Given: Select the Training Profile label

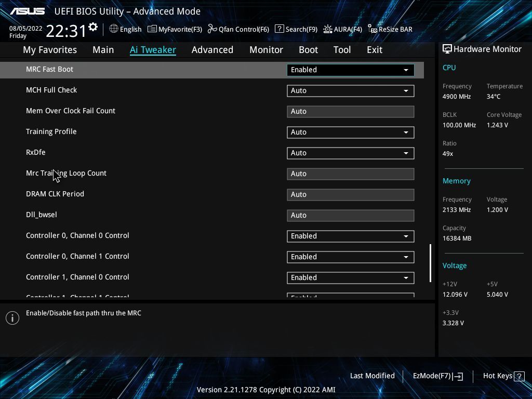Looking at the screenshot, I should (x=51, y=131).
